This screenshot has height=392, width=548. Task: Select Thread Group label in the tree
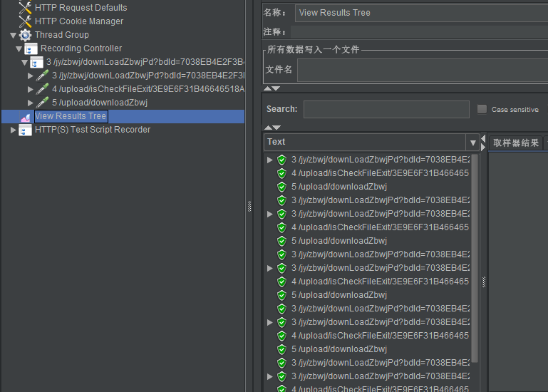click(62, 35)
